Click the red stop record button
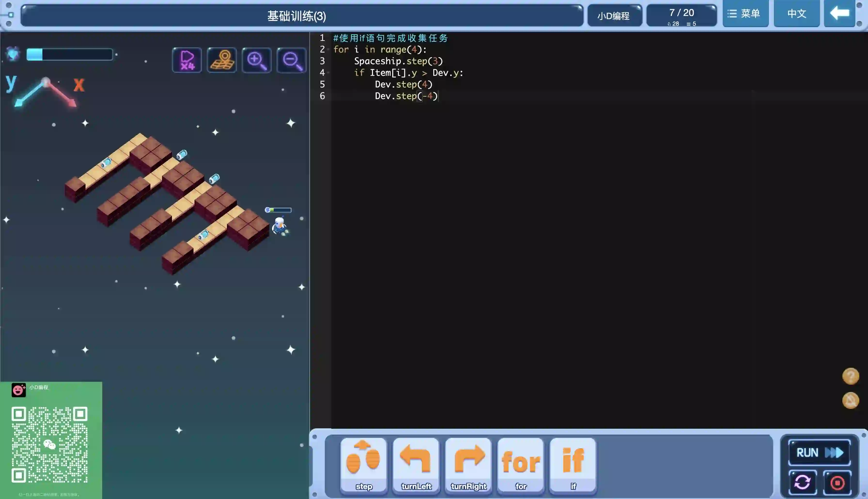This screenshot has height=499, width=868. pyautogui.click(x=837, y=483)
